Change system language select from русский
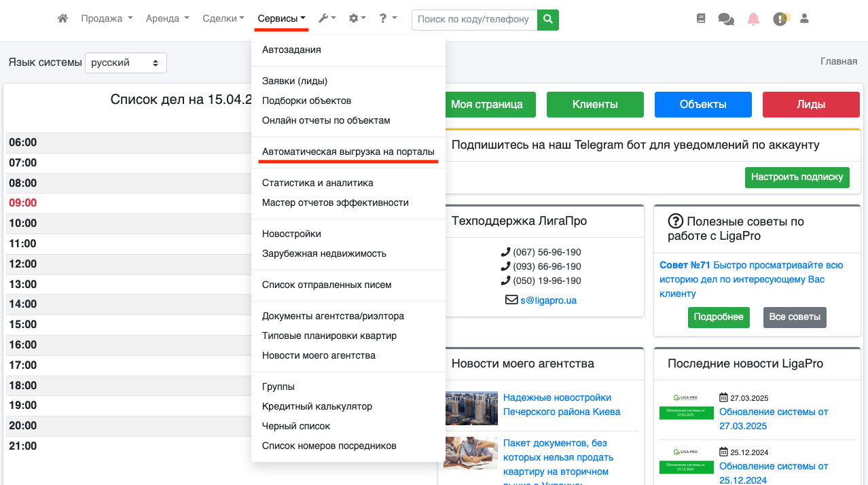Viewport: 868px width, 485px height. click(x=126, y=62)
